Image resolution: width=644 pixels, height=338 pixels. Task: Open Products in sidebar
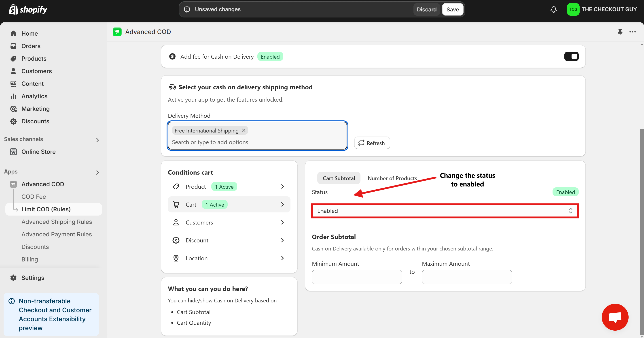pos(34,59)
